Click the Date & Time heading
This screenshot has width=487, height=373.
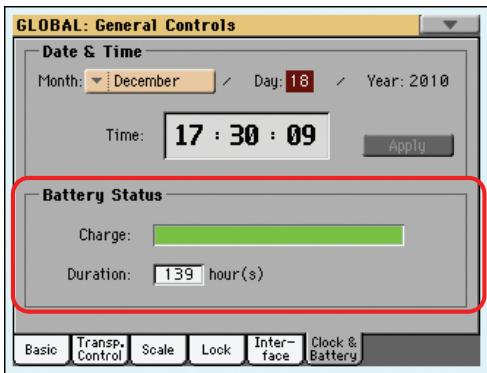point(92,52)
